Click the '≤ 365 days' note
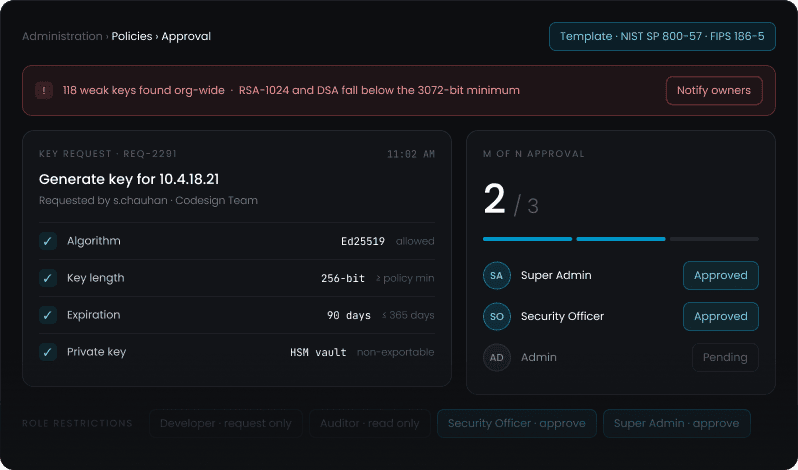 coord(408,315)
